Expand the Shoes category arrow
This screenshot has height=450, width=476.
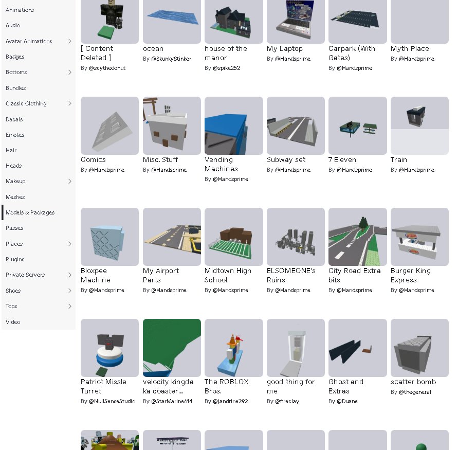70,291
